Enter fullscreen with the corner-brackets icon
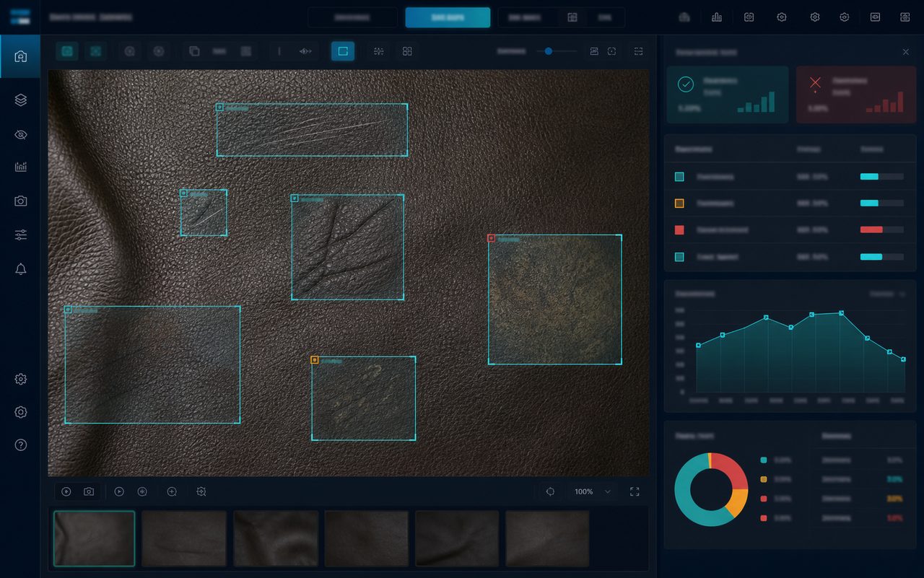 (635, 491)
